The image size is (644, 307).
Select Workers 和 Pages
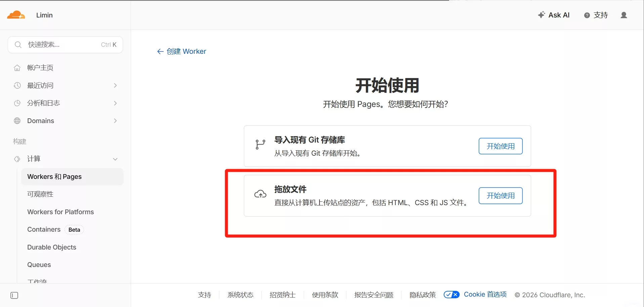click(x=72, y=177)
